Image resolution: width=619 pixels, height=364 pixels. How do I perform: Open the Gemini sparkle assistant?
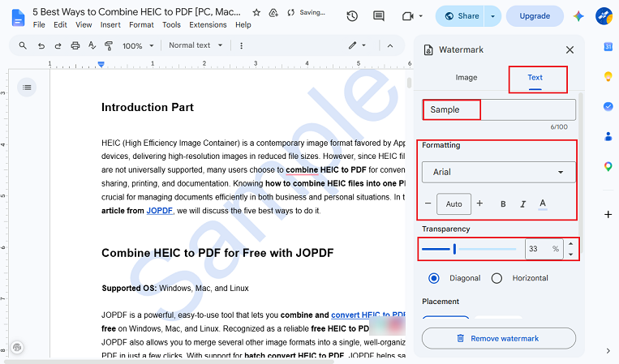(578, 16)
